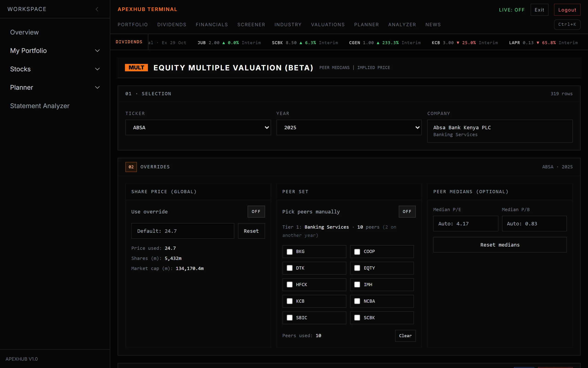The width and height of the screenshot is (588, 368).
Task: Check the COOP peer checkbox
Action: [x=357, y=252]
